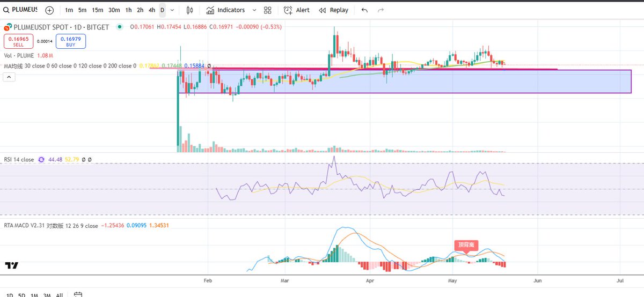Screen dimensions: 644x297
Task: Select the RTA MACD V2.31 legend
Action: coord(51,226)
